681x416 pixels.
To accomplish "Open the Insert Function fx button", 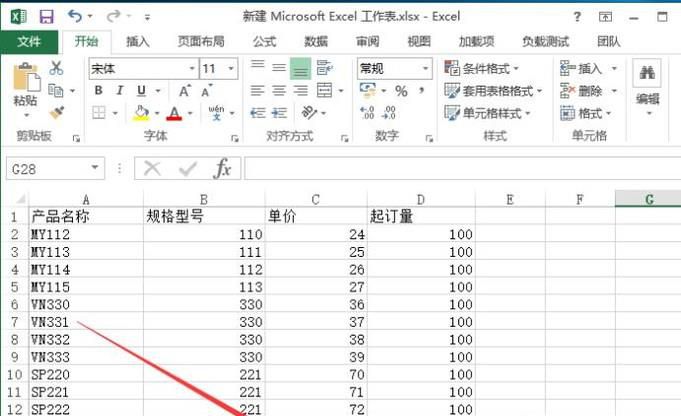I will 222,168.
